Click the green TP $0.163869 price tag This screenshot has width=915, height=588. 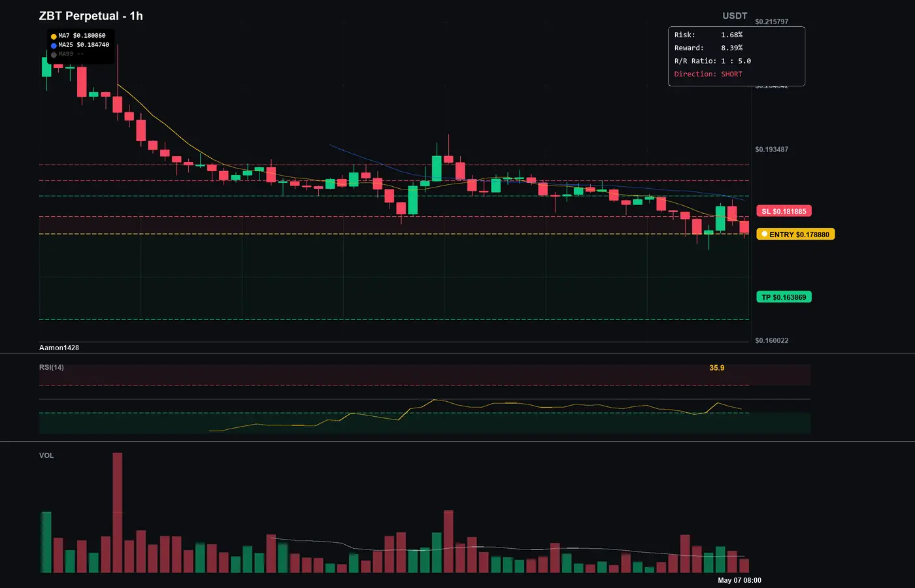[784, 297]
